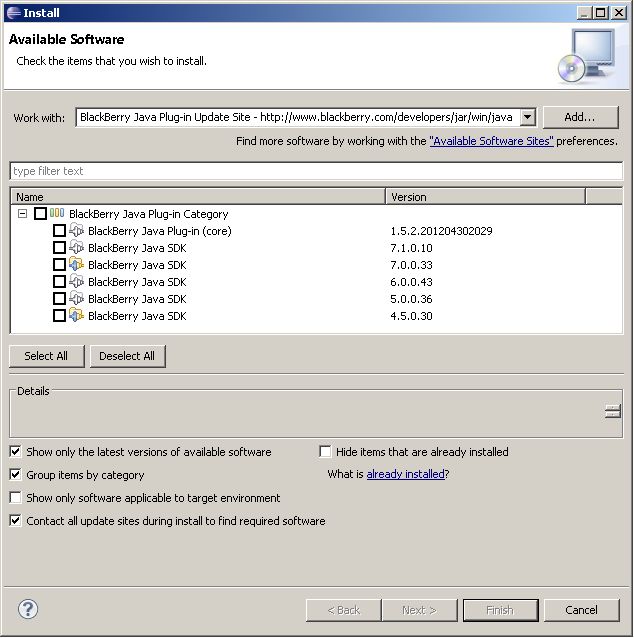
Task: Click the Select All button
Action: tap(46, 356)
